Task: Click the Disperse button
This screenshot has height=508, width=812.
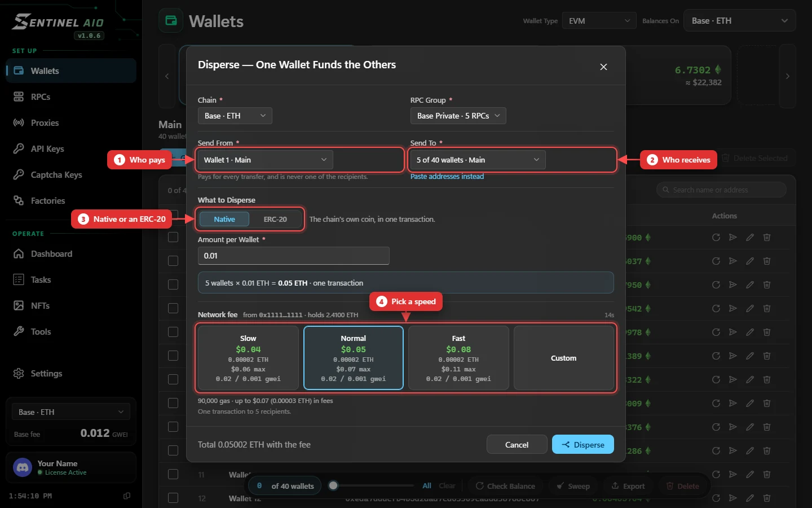Action: (x=583, y=445)
